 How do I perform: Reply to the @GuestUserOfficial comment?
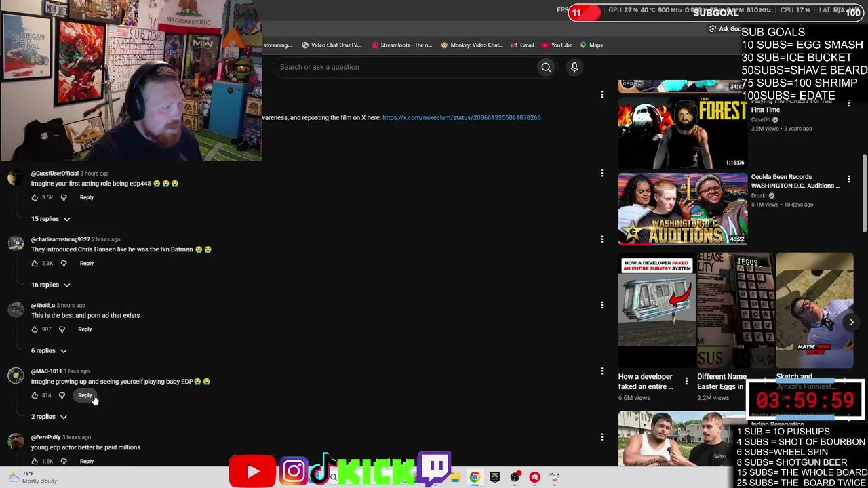click(x=87, y=197)
